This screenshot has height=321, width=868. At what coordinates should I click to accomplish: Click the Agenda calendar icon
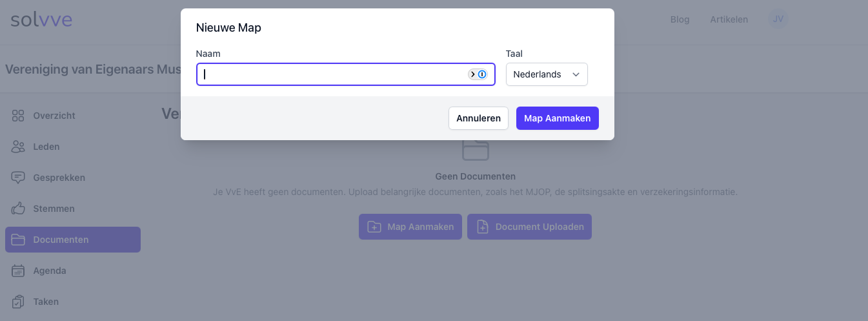click(18, 271)
